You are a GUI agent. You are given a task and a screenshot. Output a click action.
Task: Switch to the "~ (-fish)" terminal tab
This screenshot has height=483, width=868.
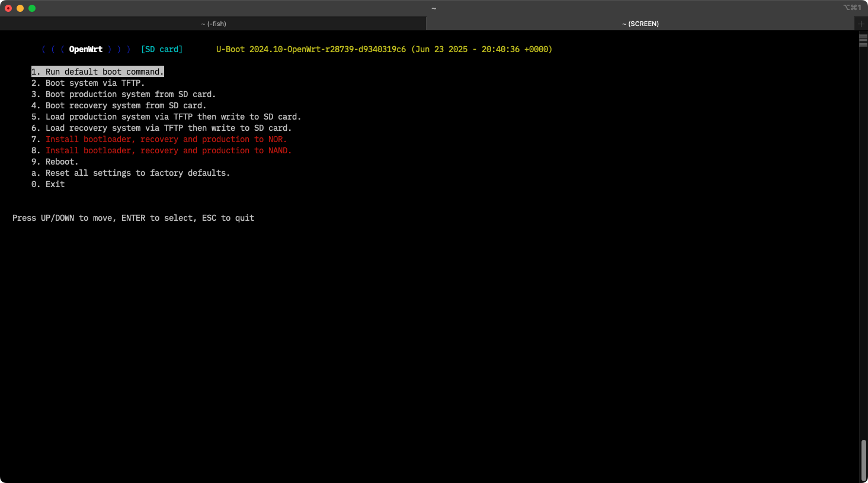point(213,24)
